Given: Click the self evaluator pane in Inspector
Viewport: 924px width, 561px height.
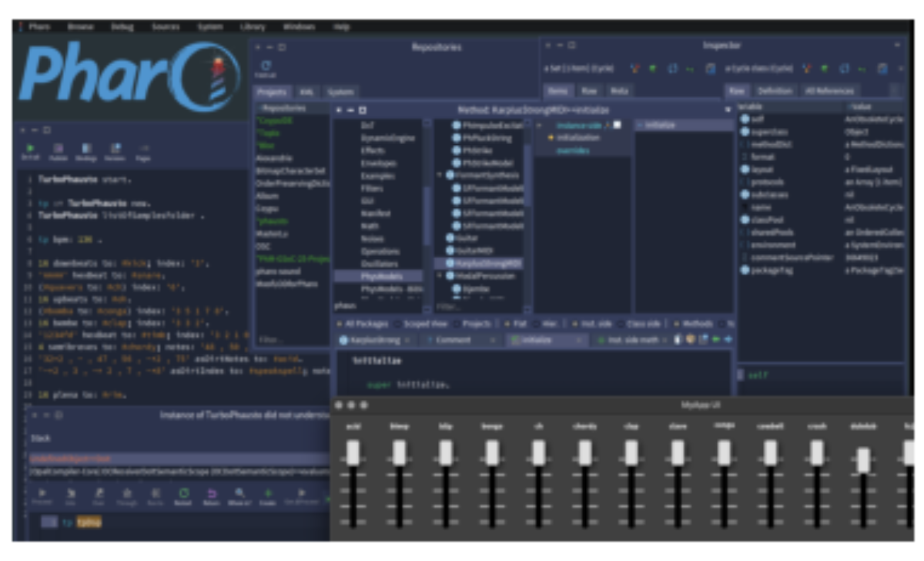Looking at the screenshot, I should 819,381.
